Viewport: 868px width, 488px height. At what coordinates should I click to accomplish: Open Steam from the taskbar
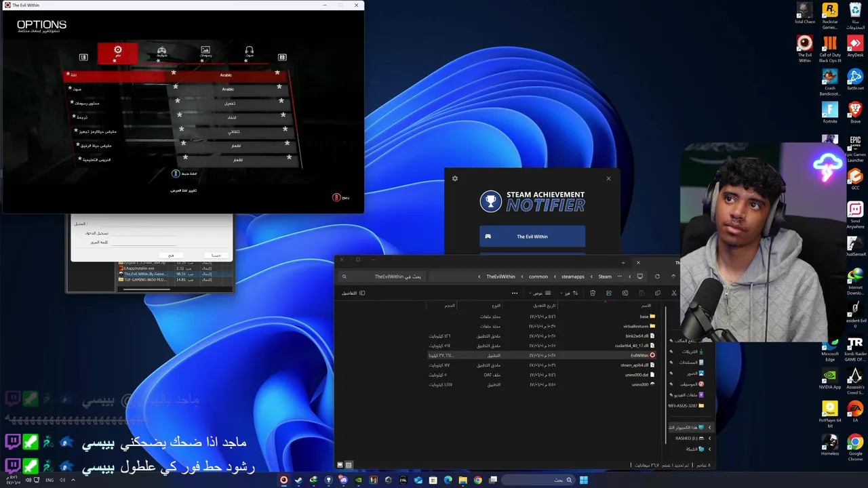pos(298,480)
